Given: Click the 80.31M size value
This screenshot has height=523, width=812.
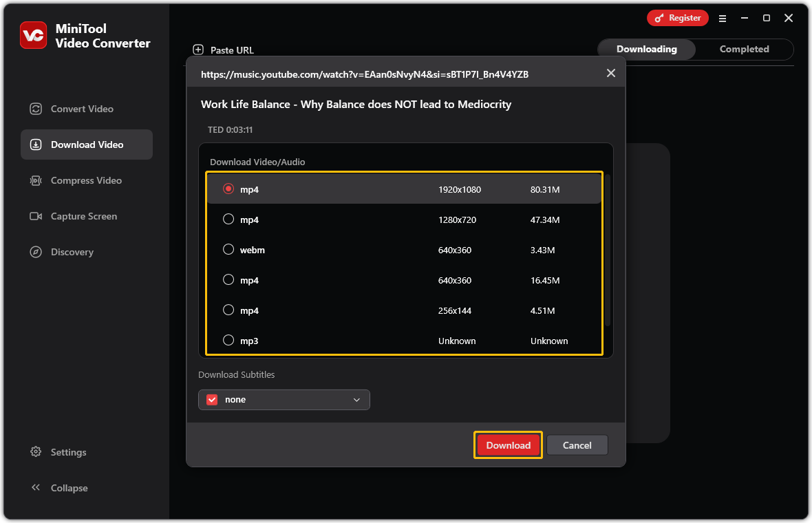Looking at the screenshot, I should point(545,189).
